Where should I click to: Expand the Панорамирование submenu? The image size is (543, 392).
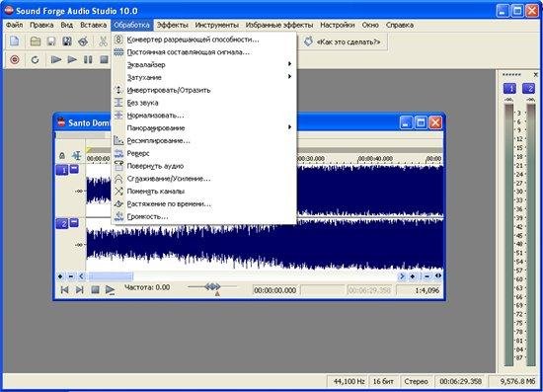coord(204,127)
